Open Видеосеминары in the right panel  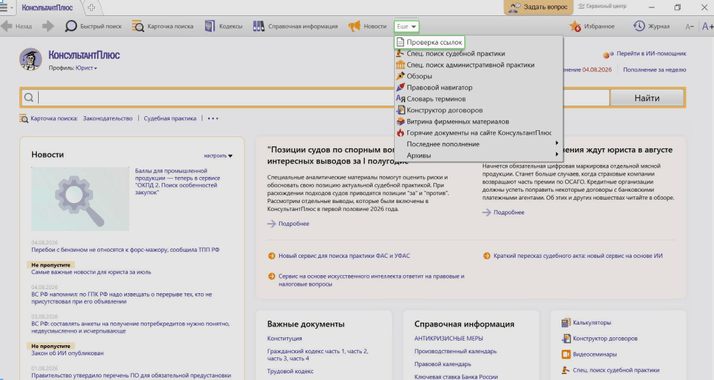point(594,354)
